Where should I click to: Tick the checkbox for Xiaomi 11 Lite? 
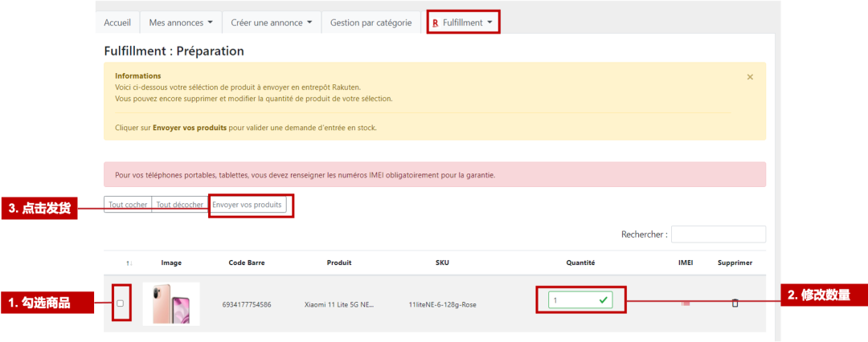[x=121, y=303]
